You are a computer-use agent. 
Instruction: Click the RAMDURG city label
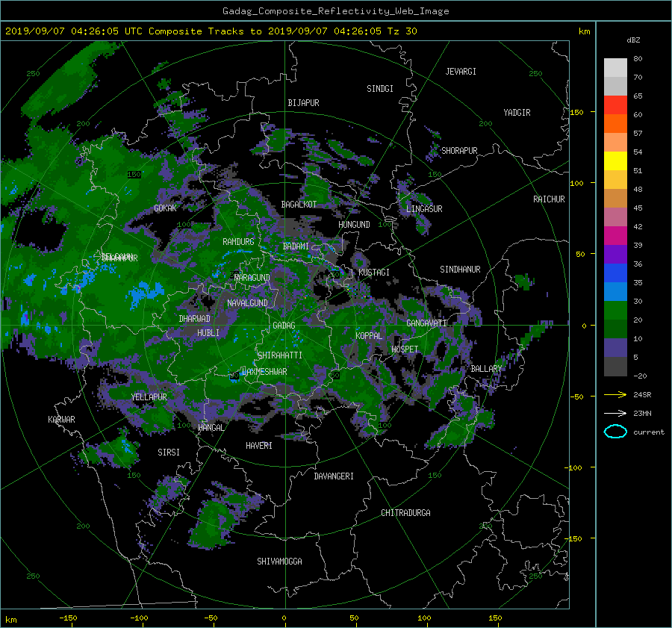[238, 242]
